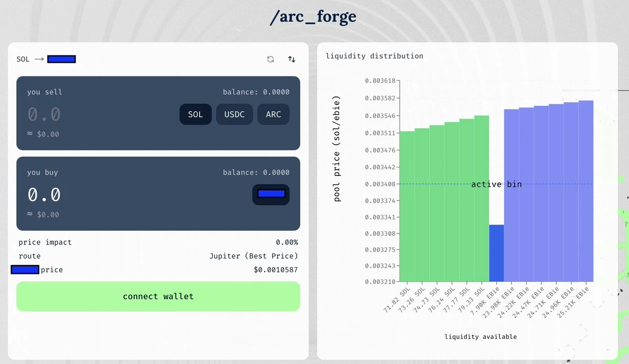Select the liquidity distribution panel header

click(x=375, y=56)
